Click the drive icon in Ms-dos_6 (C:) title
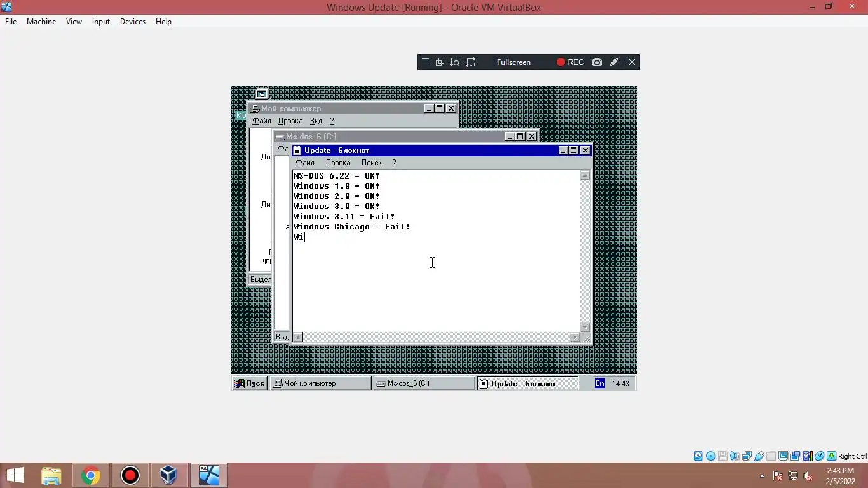Image resolution: width=868 pixels, height=488 pixels. coord(280,137)
